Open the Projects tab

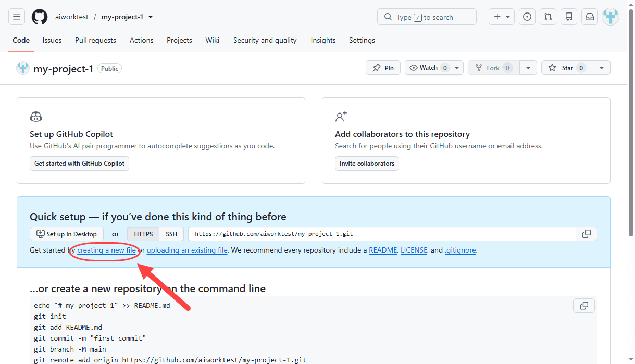click(179, 40)
